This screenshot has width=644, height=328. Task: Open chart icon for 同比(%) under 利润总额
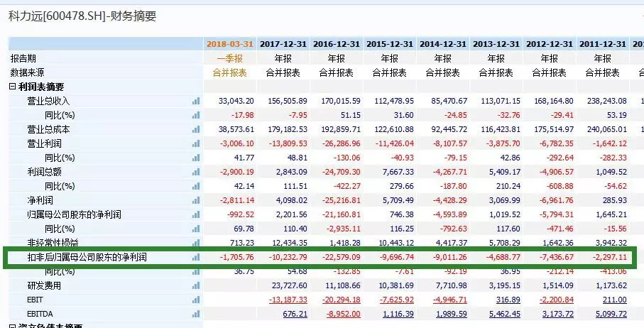[196, 186]
